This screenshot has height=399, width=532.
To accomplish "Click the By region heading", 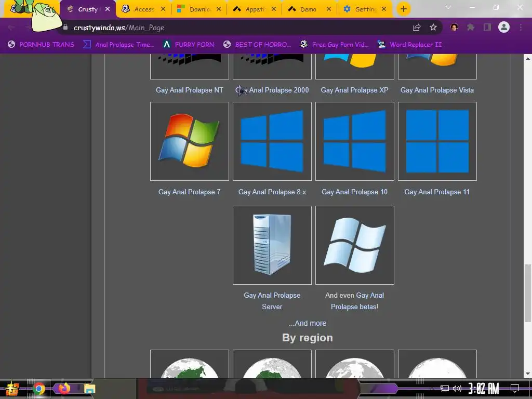I will click(308, 338).
